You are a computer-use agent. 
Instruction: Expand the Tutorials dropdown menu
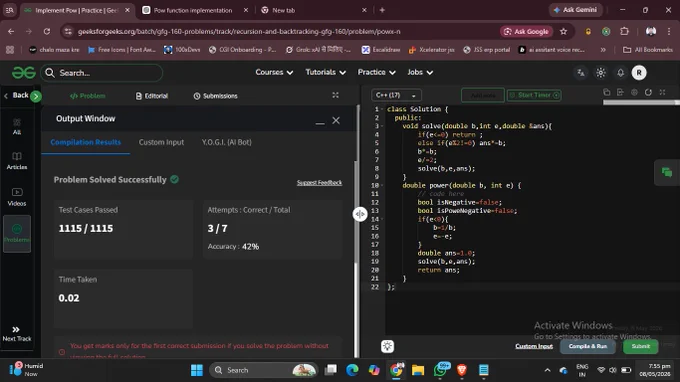[325, 72]
